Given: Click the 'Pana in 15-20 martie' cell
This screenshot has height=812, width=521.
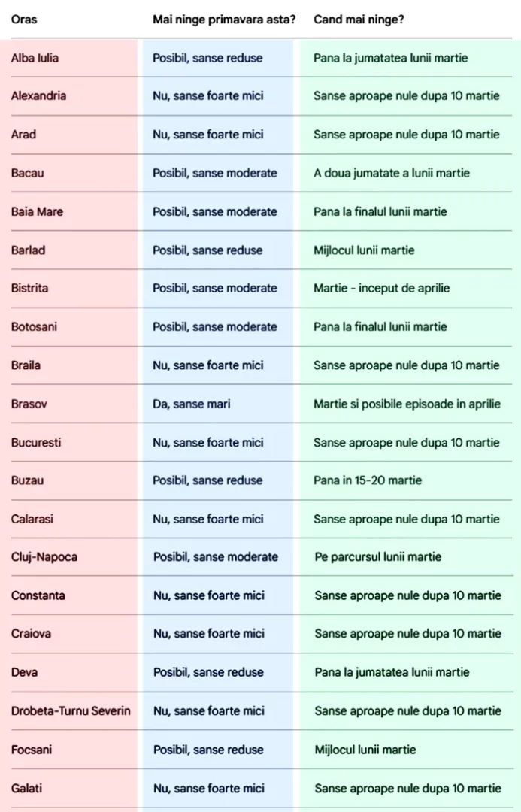Looking at the screenshot, I should [x=368, y=480].
